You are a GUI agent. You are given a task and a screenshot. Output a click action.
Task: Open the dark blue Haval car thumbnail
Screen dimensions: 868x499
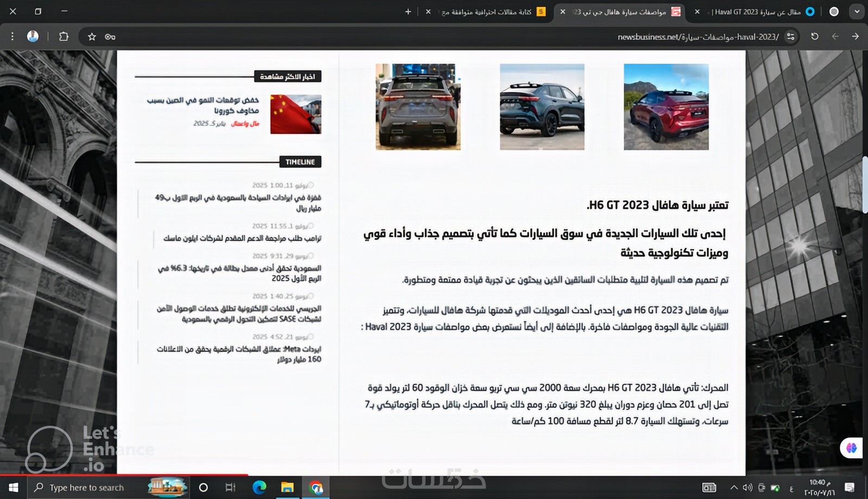[x=542, y=107]
